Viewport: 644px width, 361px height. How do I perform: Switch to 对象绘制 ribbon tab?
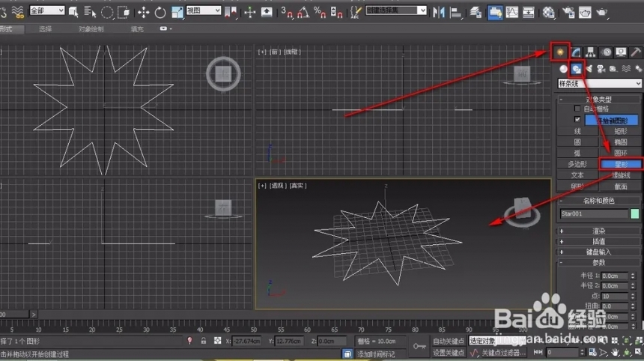click(91, 28)
